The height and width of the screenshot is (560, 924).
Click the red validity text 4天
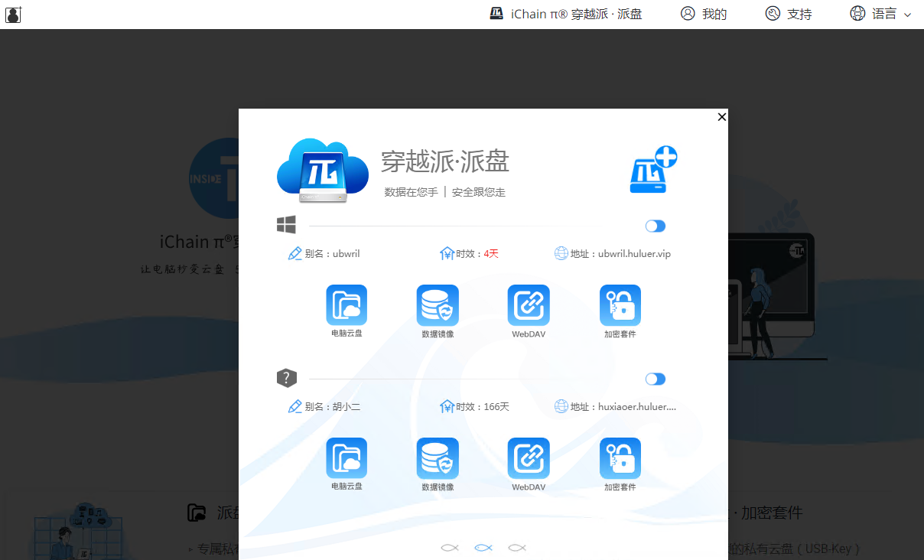pyautogui.click(x=491, y=254)
